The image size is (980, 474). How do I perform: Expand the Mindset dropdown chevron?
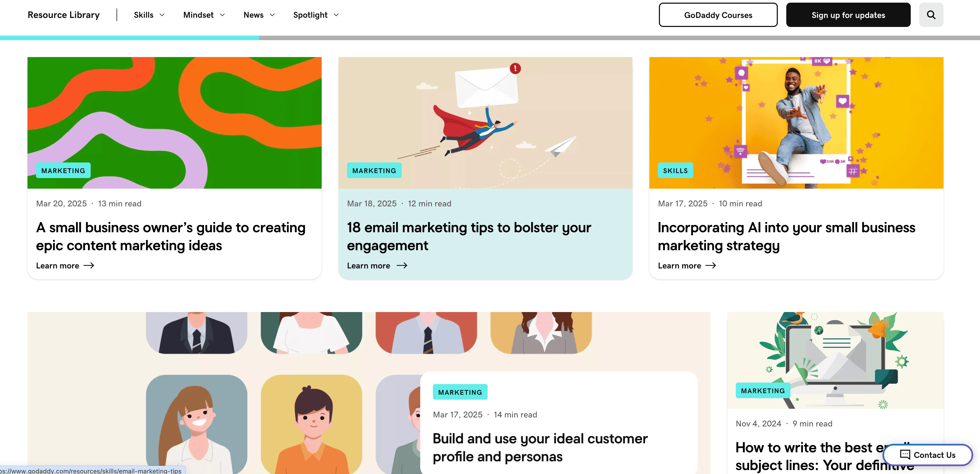tap(223, 15)
